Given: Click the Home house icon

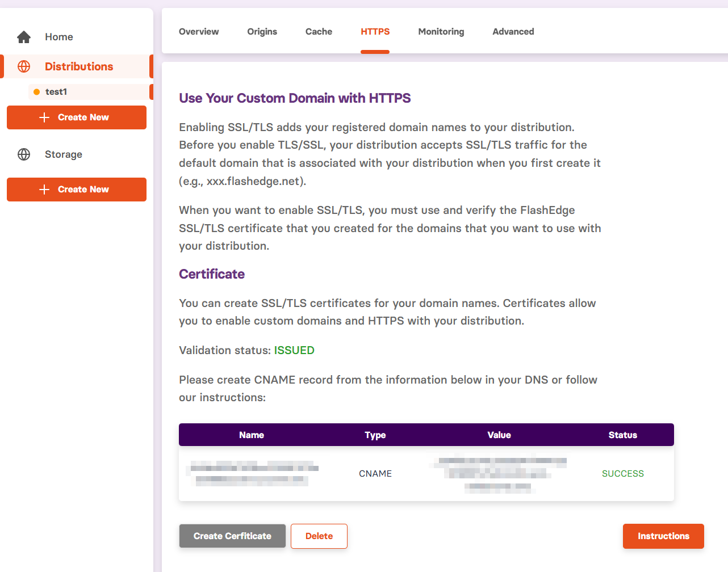Looking at the screenshot, I should pos(24,37).
